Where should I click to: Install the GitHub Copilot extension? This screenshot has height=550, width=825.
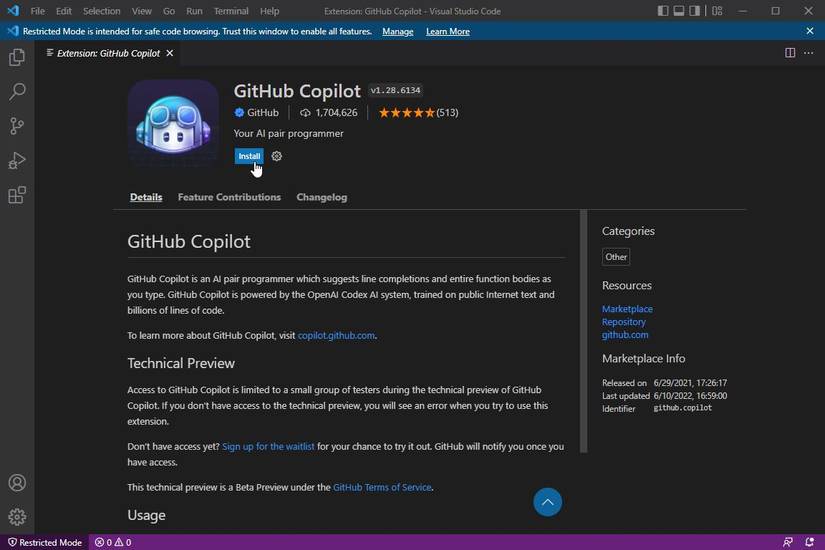pos(249,156)
